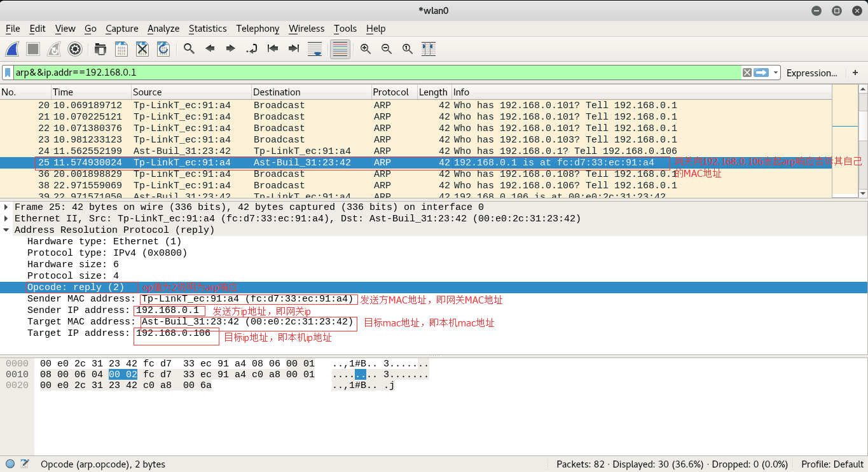Click the expert information status circle
This screenshot has height=472, width=868.
pyautogui.click(x=10, y=464)
